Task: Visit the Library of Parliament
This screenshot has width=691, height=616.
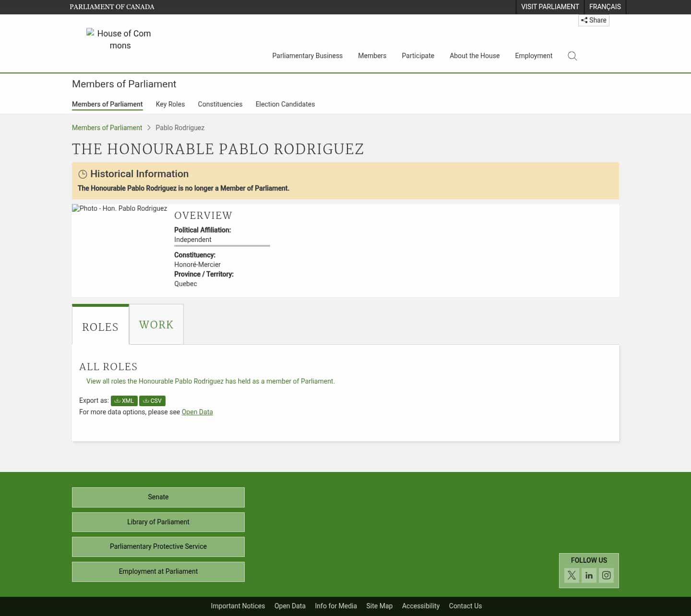Action: tap(158, 522)
